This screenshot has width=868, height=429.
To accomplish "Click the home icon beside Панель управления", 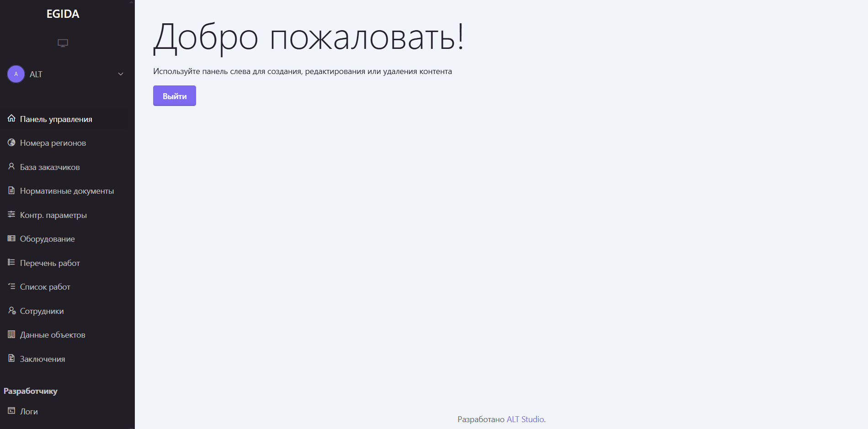I will [x=11, y=119].
